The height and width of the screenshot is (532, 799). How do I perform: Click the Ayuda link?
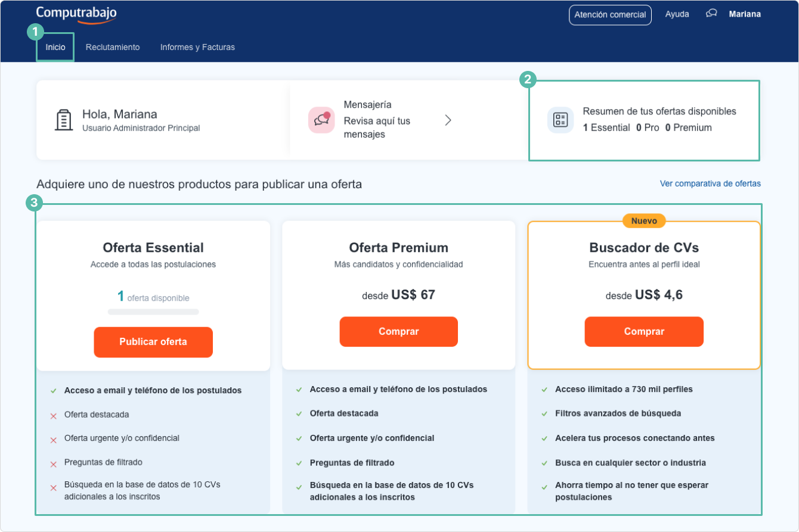coord(677,13)
